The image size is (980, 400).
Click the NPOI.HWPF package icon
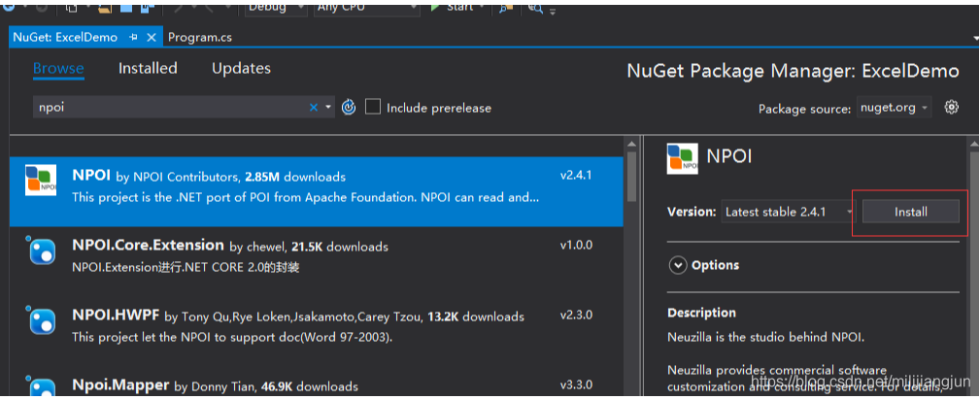41,320
